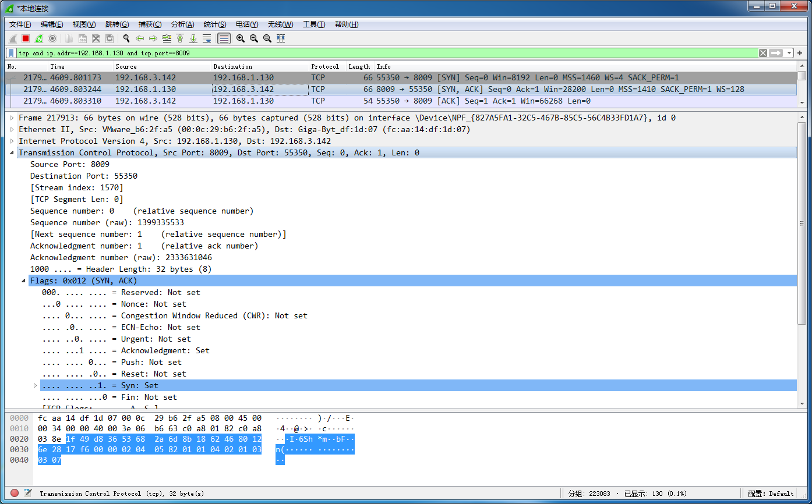The width and height of the screenshot is (812, 504).
Task: Open Find a packet magnifier icon
Action: point(126,38)
